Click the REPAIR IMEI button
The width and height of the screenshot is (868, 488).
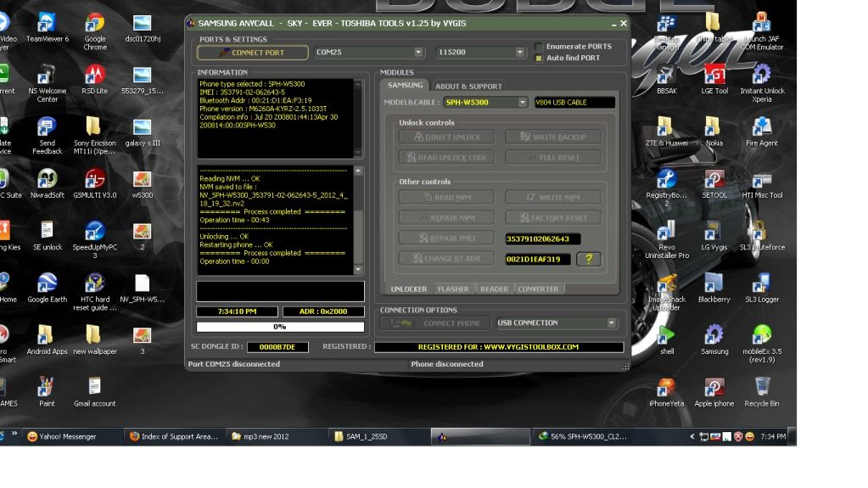click(x=447, y=238)
